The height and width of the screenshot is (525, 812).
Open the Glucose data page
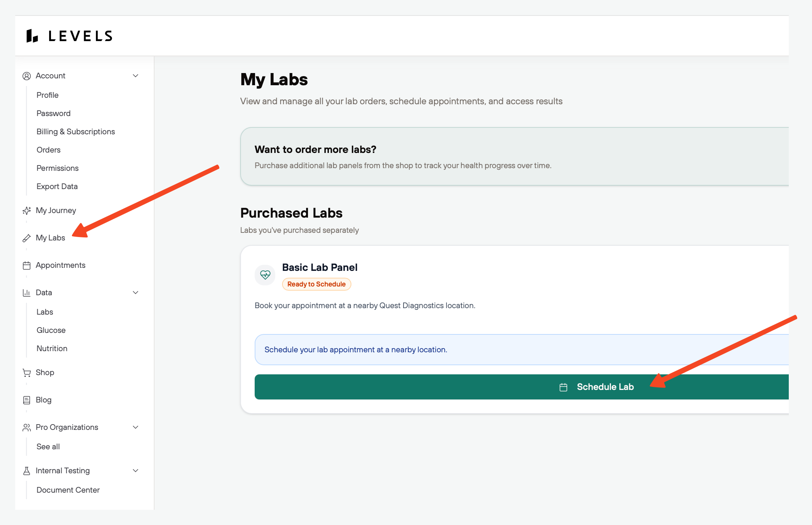pyautogui.click(x=51, y=330)
